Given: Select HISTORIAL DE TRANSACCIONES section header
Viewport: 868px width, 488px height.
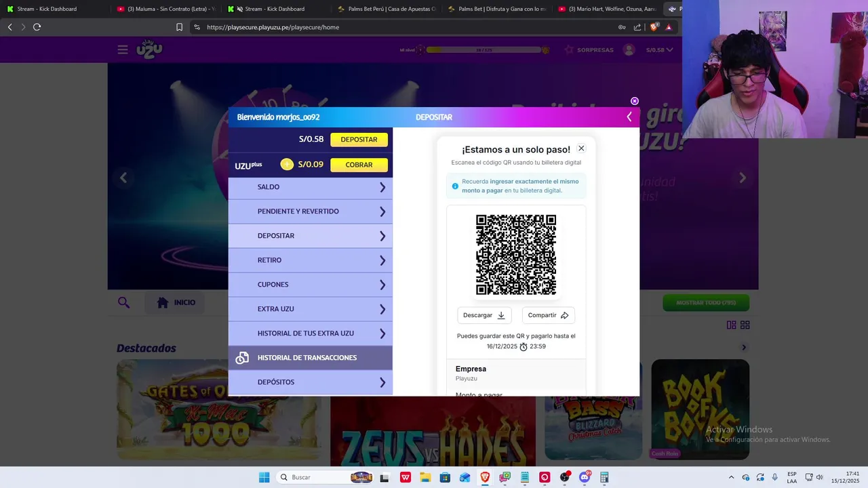Looking at the screenshot, I should (311, 358).
